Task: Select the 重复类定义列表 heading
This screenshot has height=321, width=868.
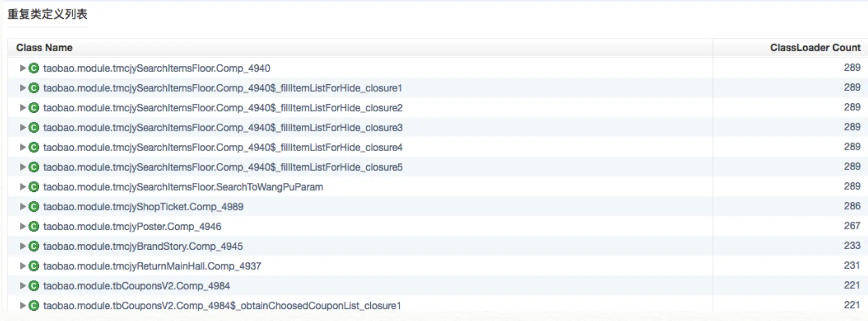Action: click(x=47, y=14)
